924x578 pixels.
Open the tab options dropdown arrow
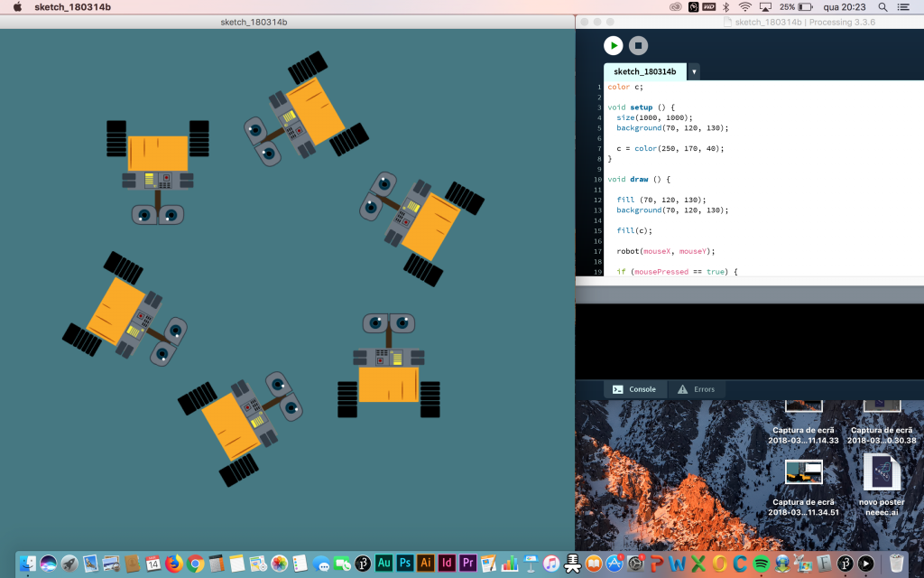694,71
